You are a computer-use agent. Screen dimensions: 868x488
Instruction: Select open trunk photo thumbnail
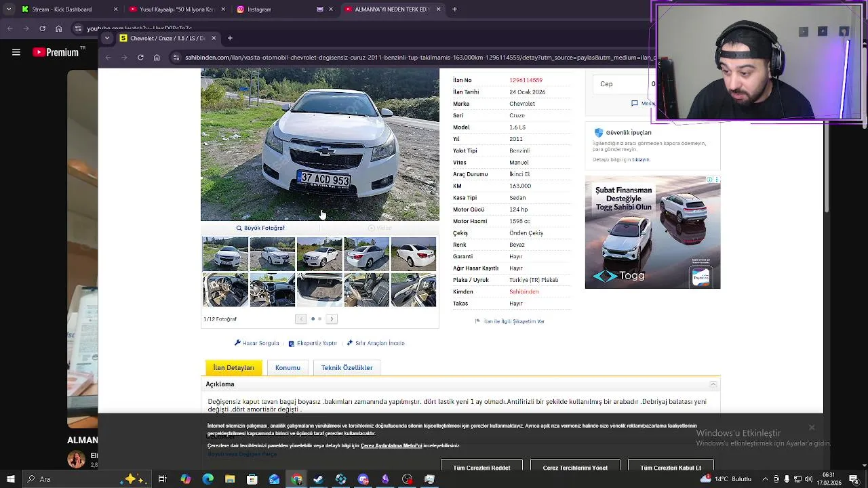tap(319, 289)
